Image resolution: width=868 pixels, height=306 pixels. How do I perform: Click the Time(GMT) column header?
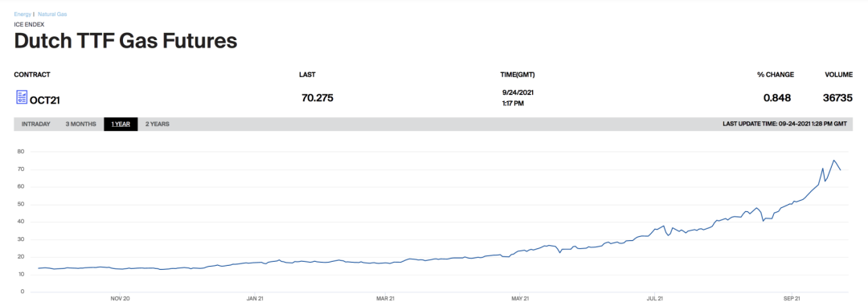click(518, 74)
